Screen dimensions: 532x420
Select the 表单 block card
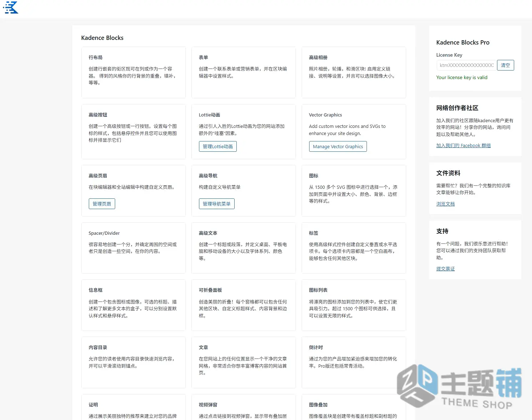(244, 72)
